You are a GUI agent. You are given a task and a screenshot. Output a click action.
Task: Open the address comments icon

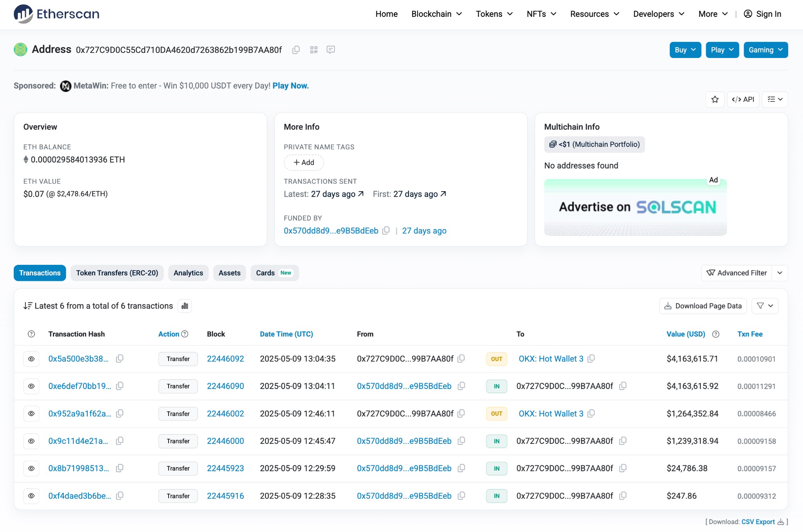pyautogui.click(x=331, y=50)
